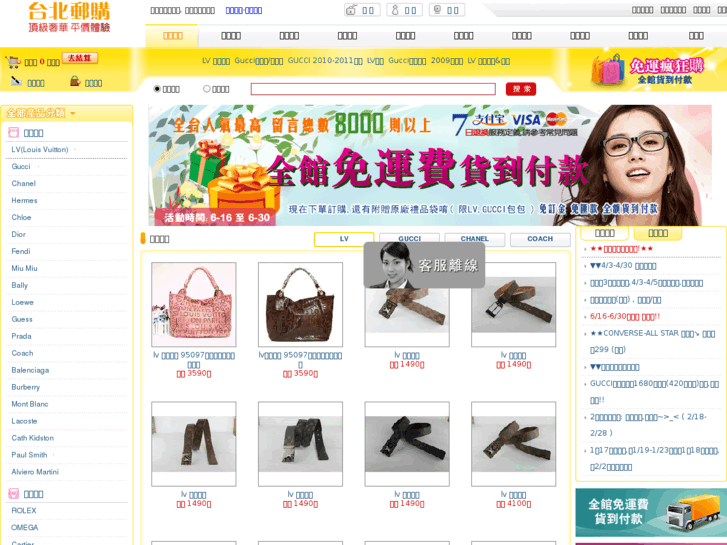Click the pink watch category icon above ROLEX
Screen dimensions: 727x545
[x=13, y=494]
